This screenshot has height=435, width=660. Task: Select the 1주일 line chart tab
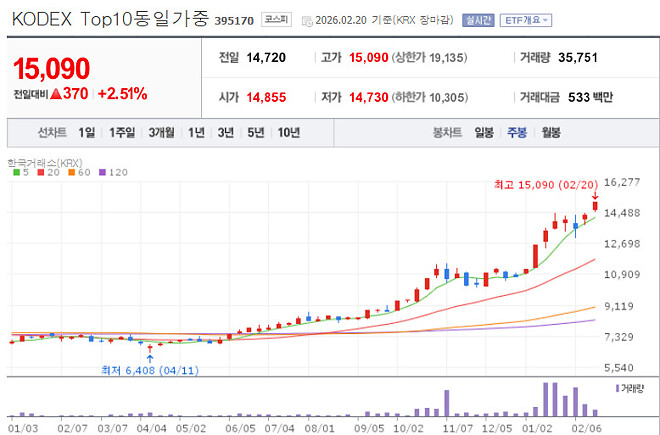tap(122, 133)
